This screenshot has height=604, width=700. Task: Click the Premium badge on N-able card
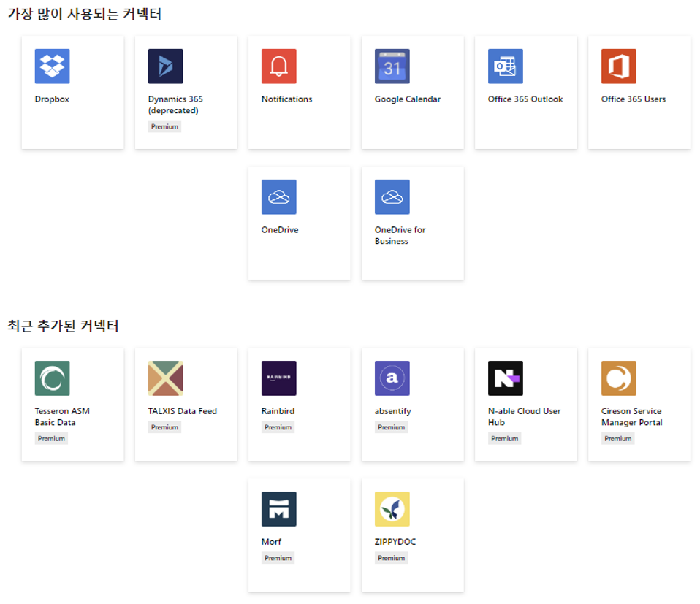pyautogui.click(x=504, y=438)
